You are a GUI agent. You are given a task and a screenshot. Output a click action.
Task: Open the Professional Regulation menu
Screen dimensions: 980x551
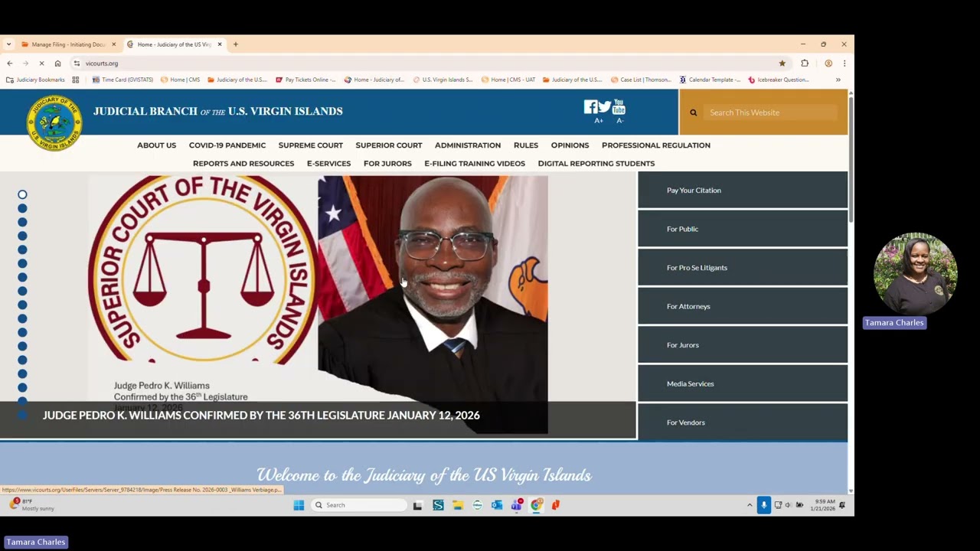coord(656,145)
